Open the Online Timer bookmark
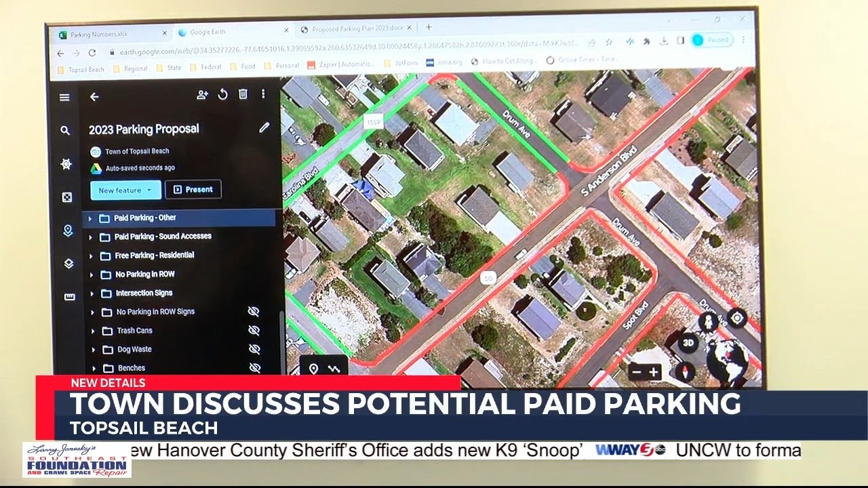Screen dimensions: 868x488 583,60
